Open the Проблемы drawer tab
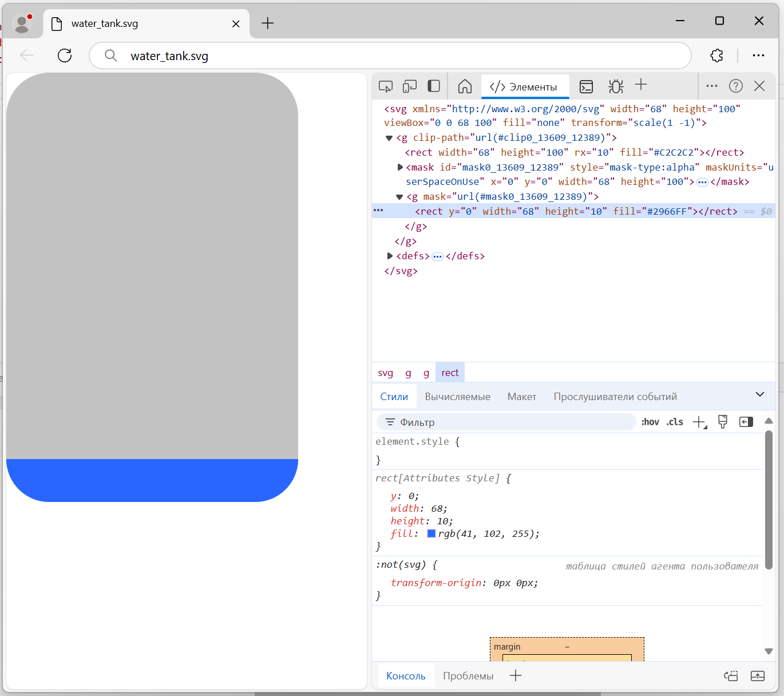The height and width of the screenshot is (696, 784). 468,676
